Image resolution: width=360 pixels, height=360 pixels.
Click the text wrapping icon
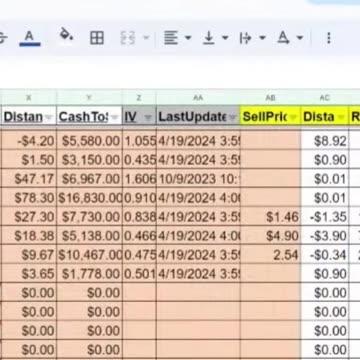[245, 38]
